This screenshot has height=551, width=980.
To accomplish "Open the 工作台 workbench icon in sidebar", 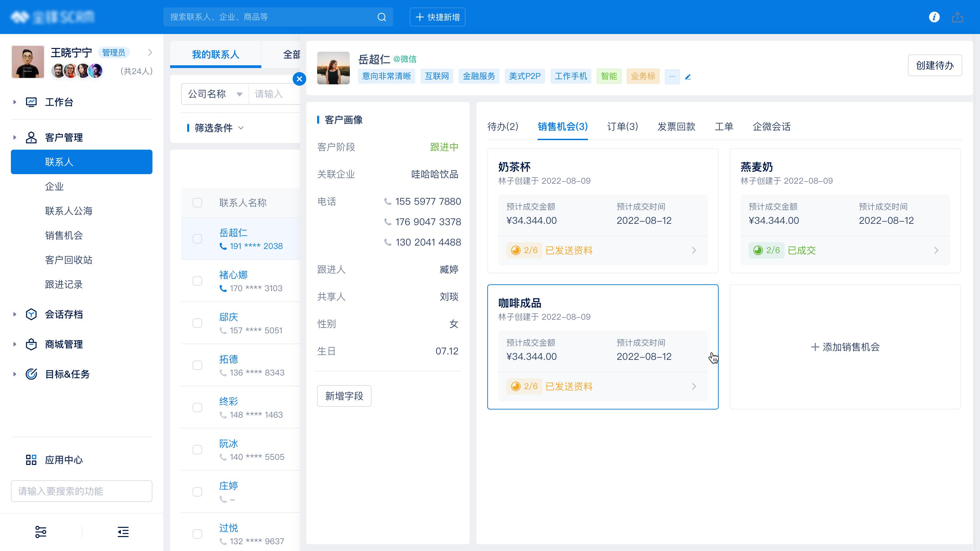I will (x=32, y=102).
